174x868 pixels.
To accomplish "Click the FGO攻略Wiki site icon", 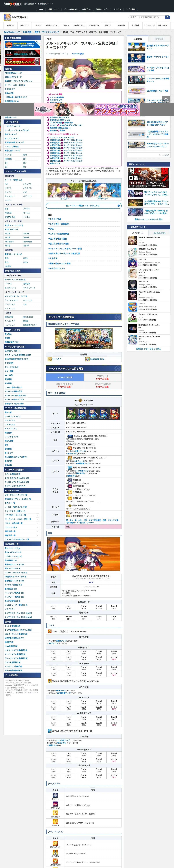I will click(7, 17).
